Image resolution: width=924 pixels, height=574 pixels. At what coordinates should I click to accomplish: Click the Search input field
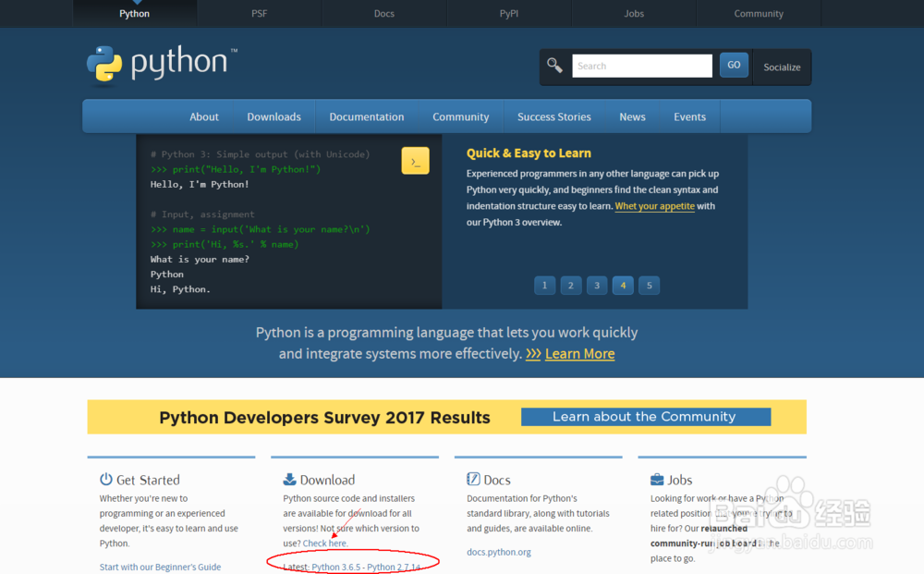(642, 66)
